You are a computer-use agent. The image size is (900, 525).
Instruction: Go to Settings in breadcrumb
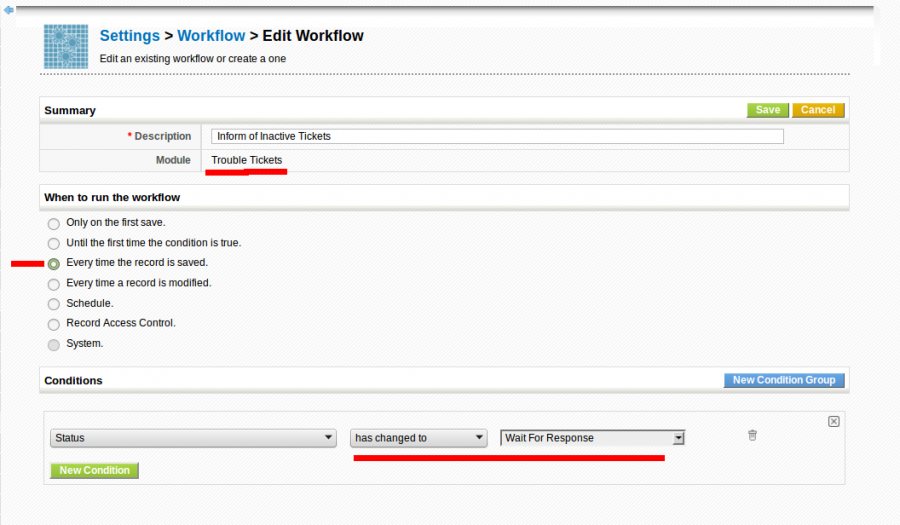129,36
